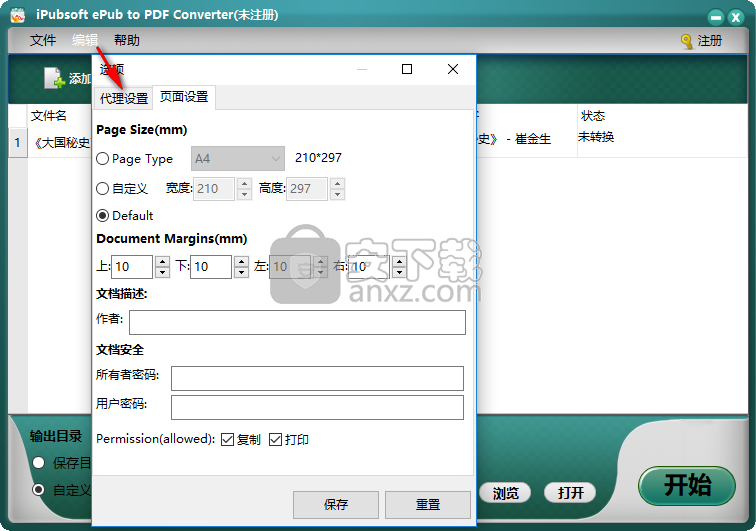The image size is (756, 531).
Task: Click the left margin 左 input field
Action: click(x=290, y=267)
